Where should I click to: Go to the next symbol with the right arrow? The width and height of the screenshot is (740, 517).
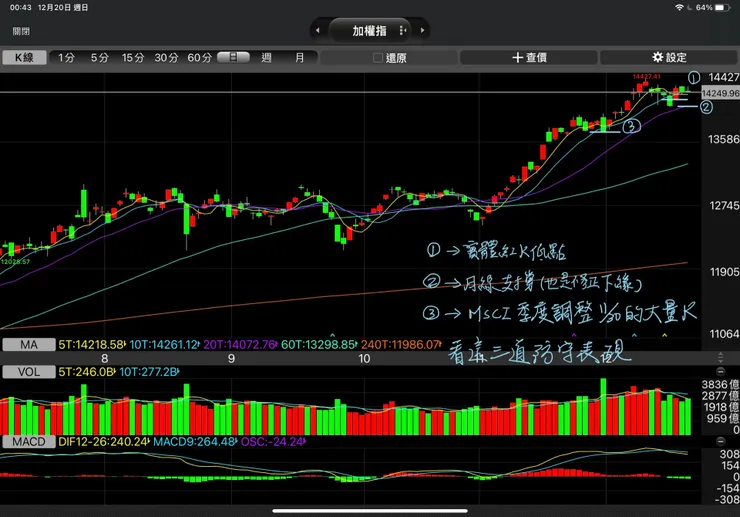tap(422, 31)
